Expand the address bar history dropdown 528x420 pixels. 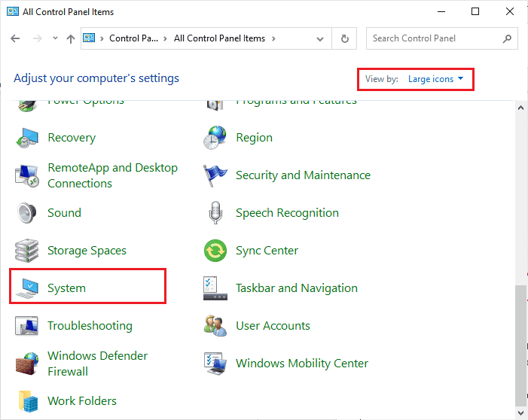click(x=320, y=39)
